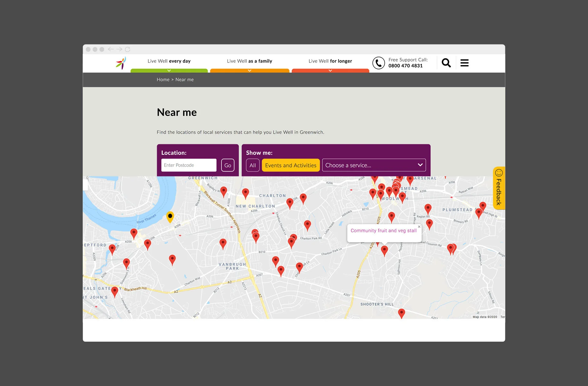Image resolution: width=588 pixels, height=386 pixels.
Task: Click the Live Well Greenwich logo
Action: [x=121, y=63]
